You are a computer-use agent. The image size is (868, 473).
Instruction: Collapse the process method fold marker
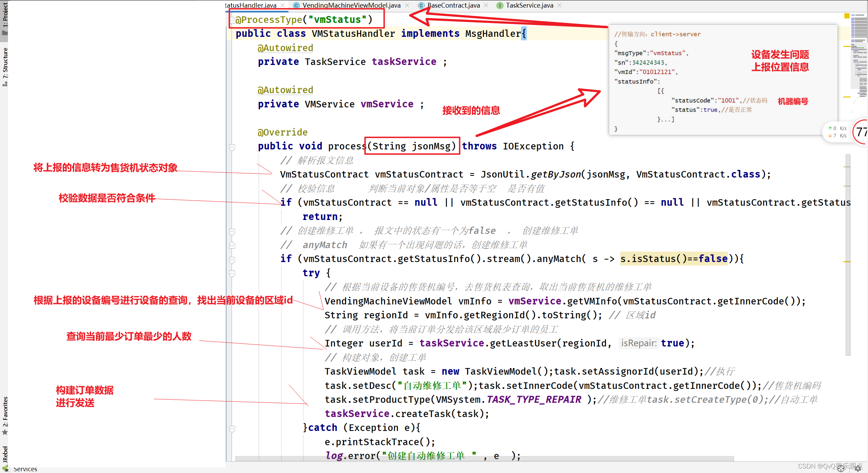click(232, 147)
